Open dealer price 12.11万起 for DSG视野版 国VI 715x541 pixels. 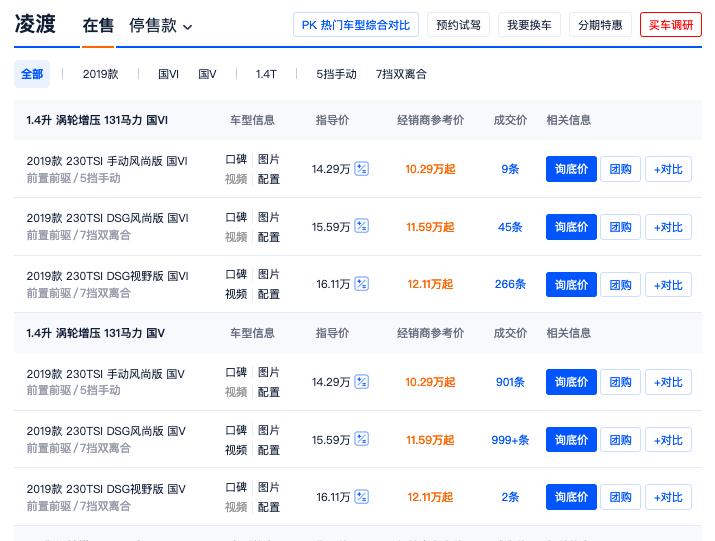430,284
